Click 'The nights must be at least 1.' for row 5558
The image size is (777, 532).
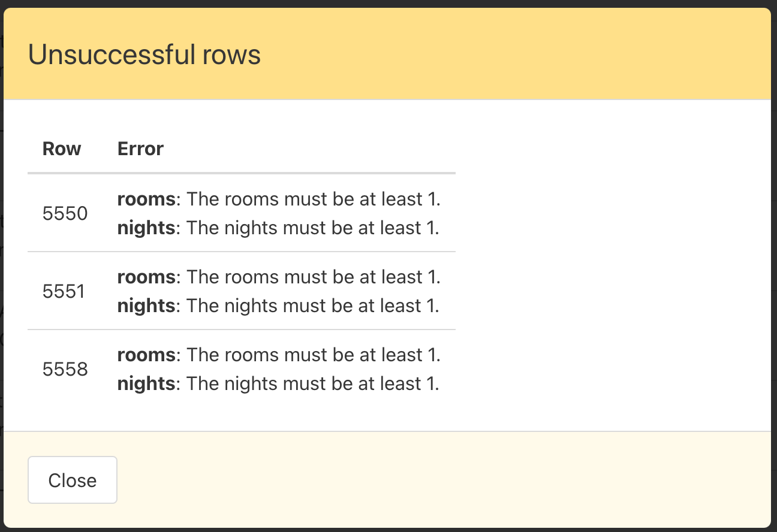[x=313, y=383]
